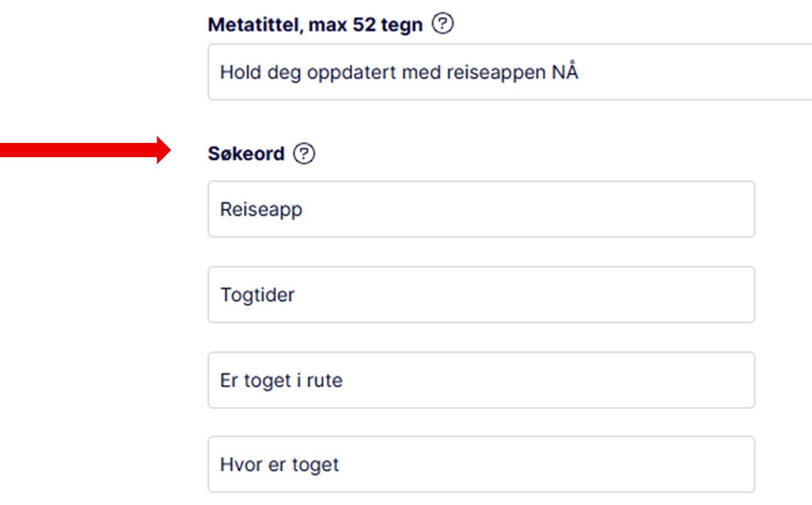This screenshot has height=505, width=812.
Task: Click the number 52 in Metatittel label
Action: 364,25
